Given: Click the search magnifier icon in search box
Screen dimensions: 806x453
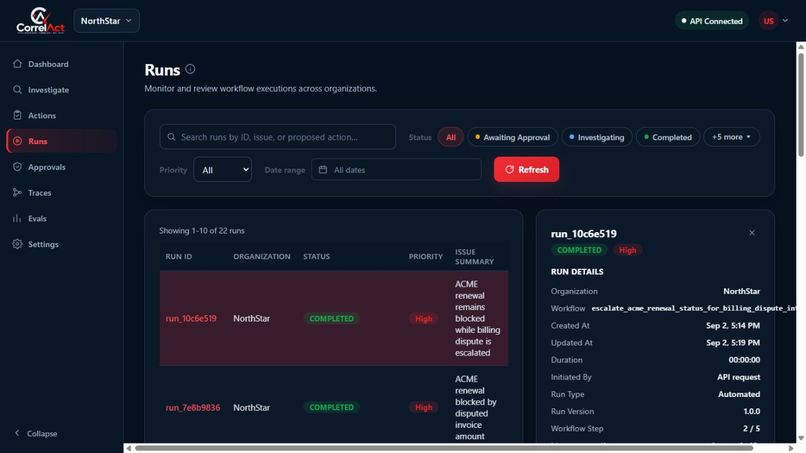Looking at the screenshot, I should click(x=172, y=137).
